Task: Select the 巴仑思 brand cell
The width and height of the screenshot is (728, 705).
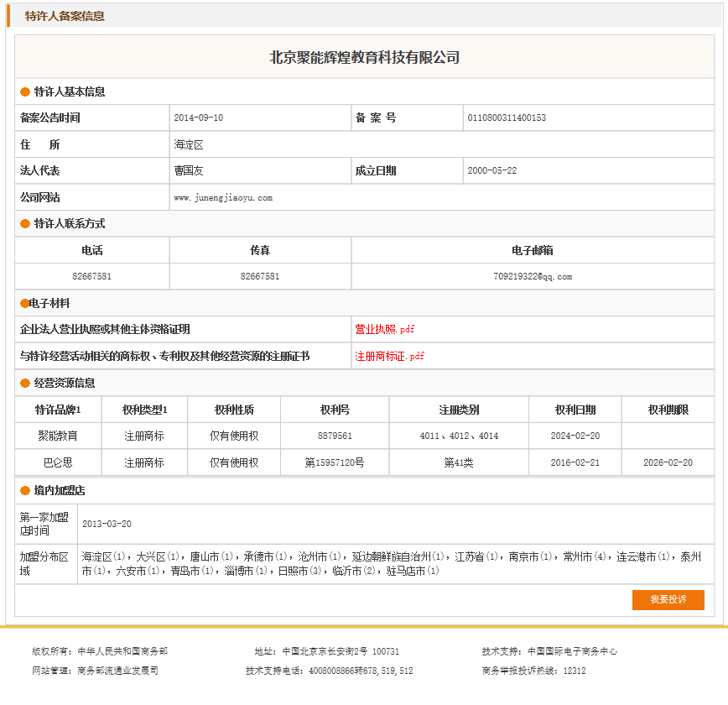Action: (x=58, y=462)
